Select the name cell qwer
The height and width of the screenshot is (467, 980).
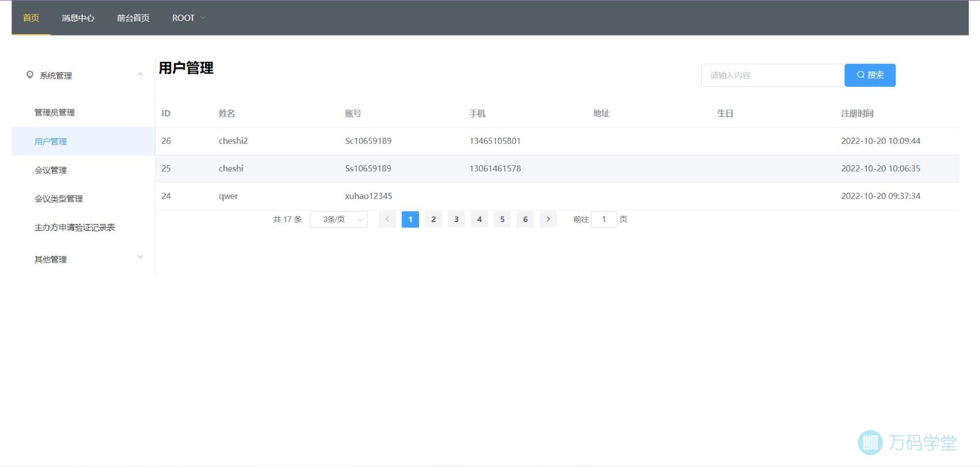(228, 196)
